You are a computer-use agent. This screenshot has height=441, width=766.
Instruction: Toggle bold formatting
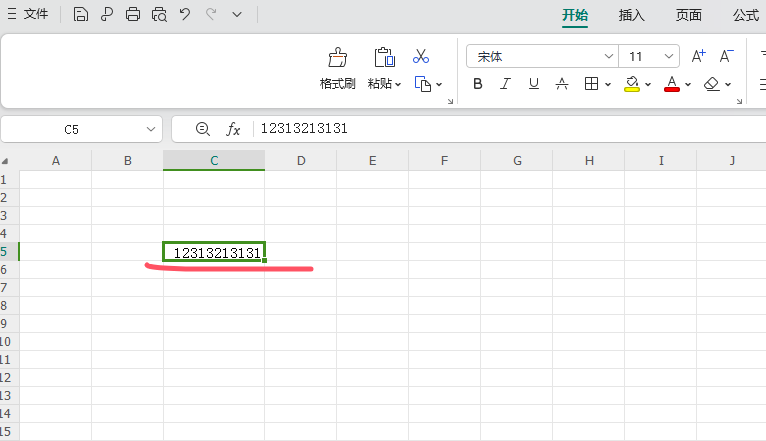tap(478, 84)
